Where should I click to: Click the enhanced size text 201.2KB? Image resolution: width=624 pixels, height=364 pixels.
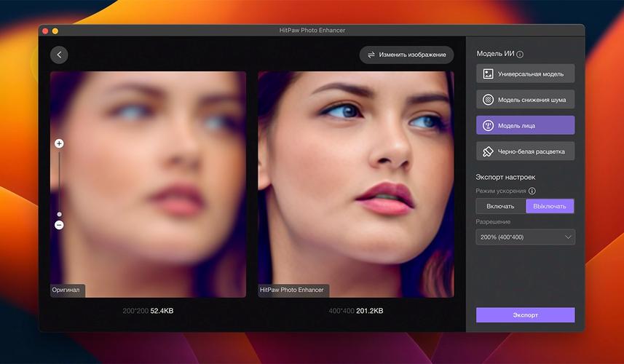click(370, 311)
